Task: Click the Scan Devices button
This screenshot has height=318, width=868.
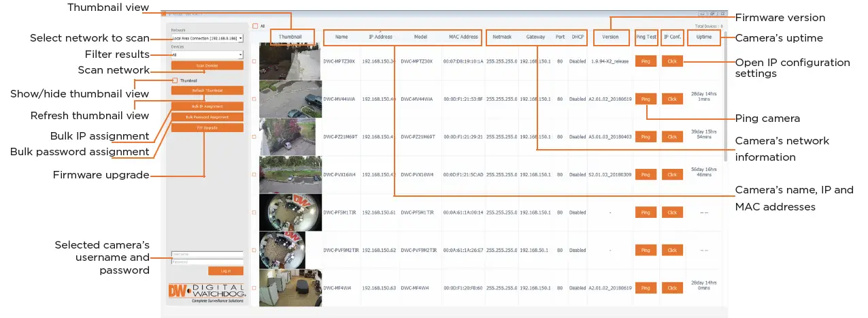Action: tap(207, 65)
